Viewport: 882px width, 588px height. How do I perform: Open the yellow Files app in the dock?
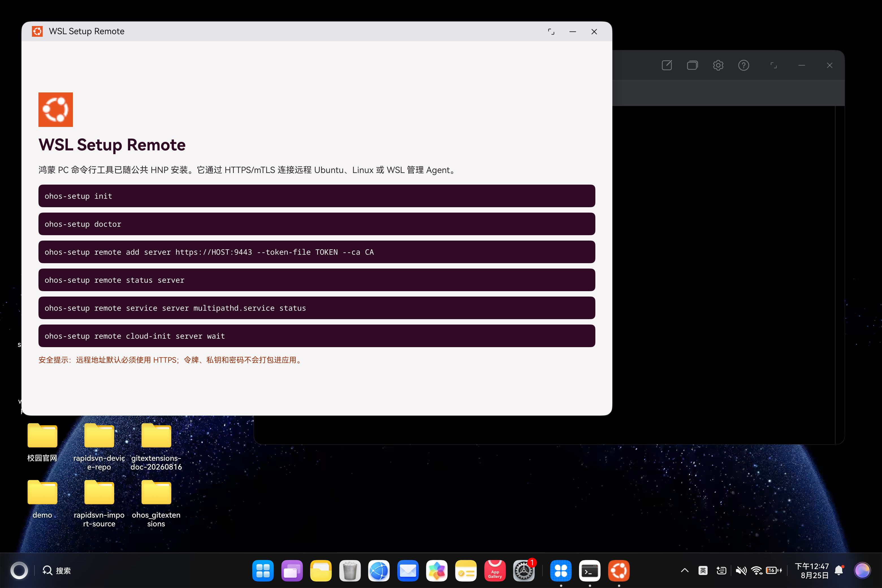click(321, 571)
